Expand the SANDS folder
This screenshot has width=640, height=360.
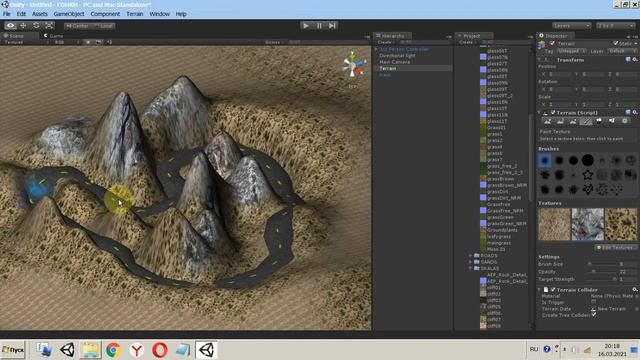tap(470, 262)
